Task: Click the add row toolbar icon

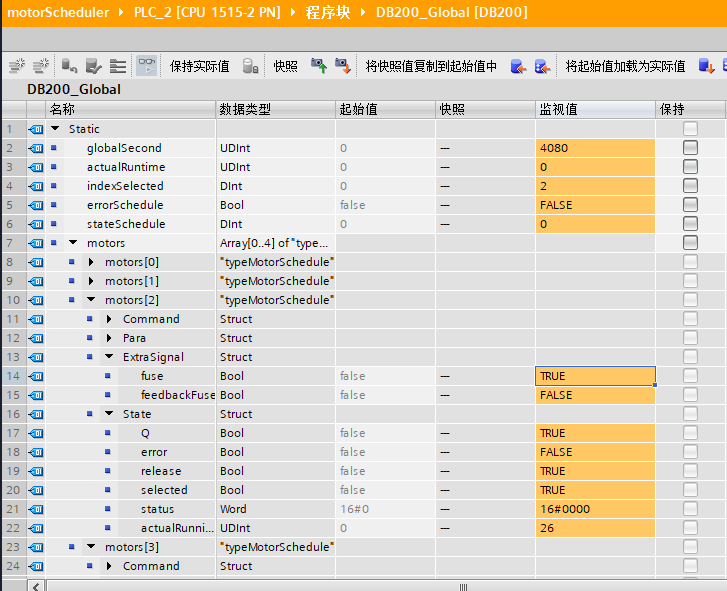Action: (x=41, y=66)
